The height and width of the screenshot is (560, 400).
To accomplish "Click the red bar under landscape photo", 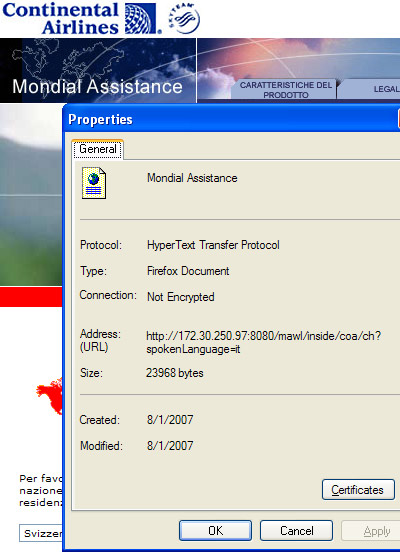I will [x=31, y=297].
